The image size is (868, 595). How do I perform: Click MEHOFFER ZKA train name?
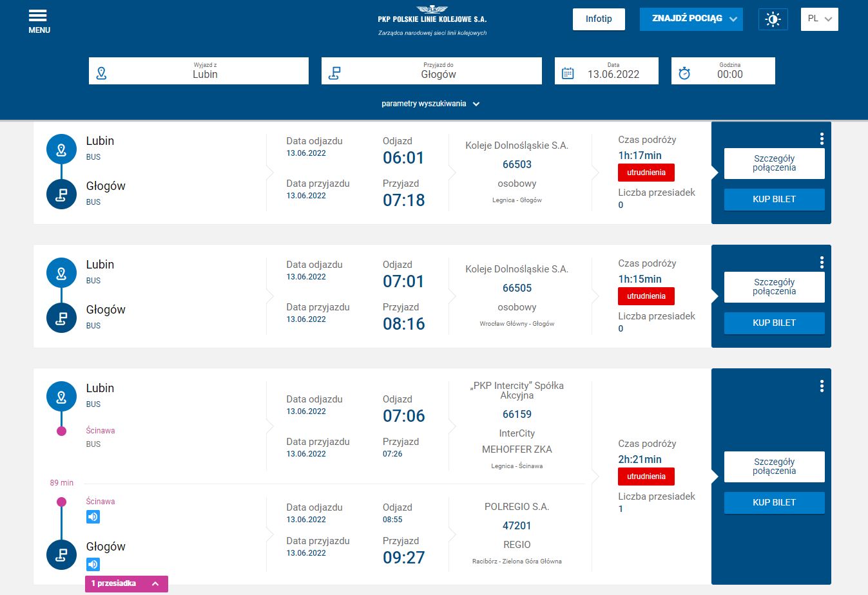point(517,449)
